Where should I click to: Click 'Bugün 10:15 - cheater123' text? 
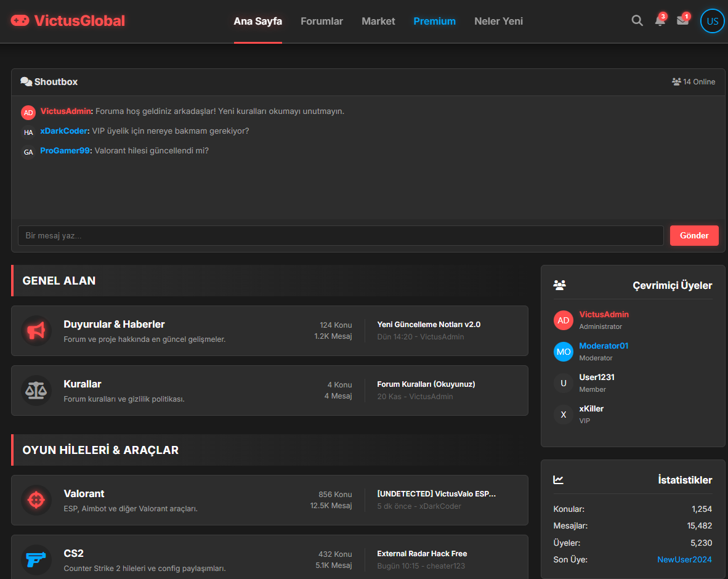[x=421, y=565]
